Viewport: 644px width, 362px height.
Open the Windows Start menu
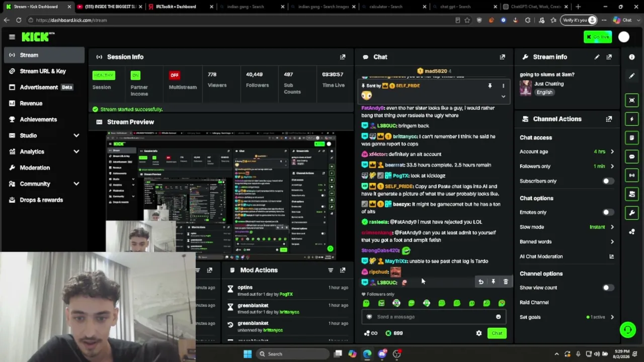[248, 354]
